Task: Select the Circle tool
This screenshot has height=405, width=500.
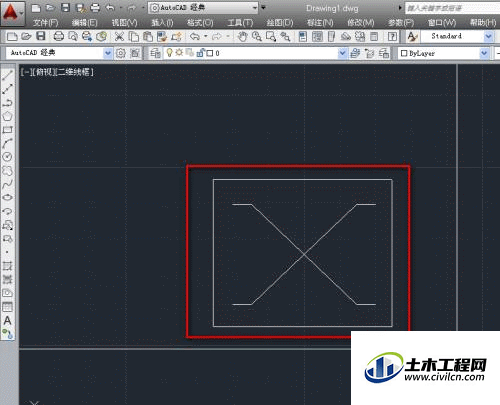Action: click(x=7, y=157)
